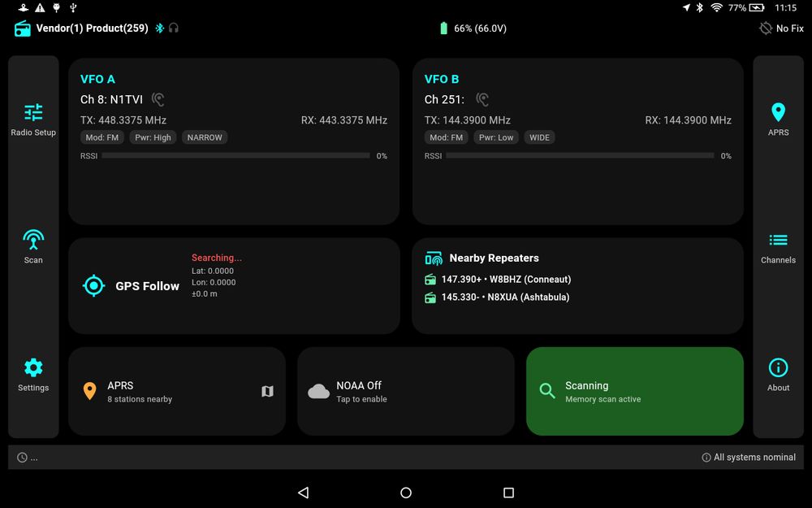Select the VFO A title
812x508 pixels.
point(97,80)
